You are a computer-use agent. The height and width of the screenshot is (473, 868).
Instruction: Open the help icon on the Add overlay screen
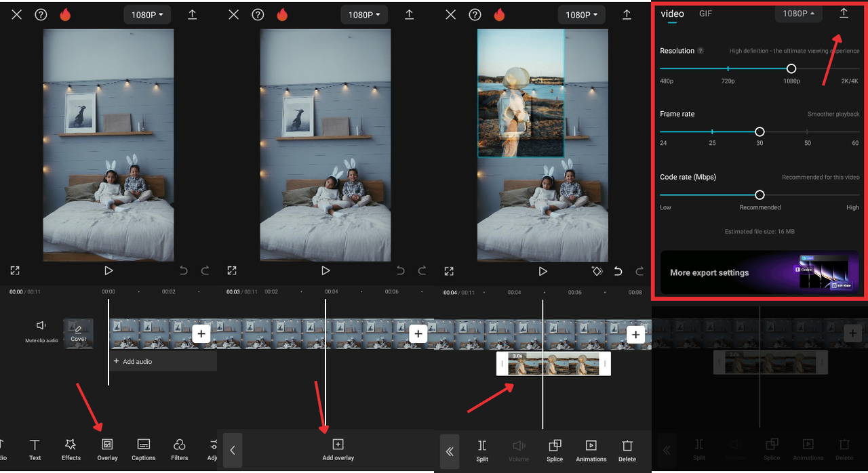point(258,14)
